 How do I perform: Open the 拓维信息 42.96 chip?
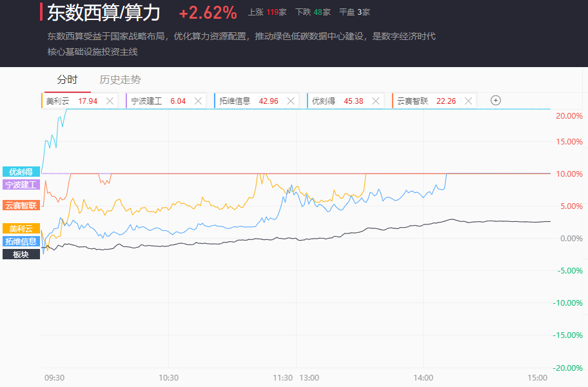tap(248, 101)
